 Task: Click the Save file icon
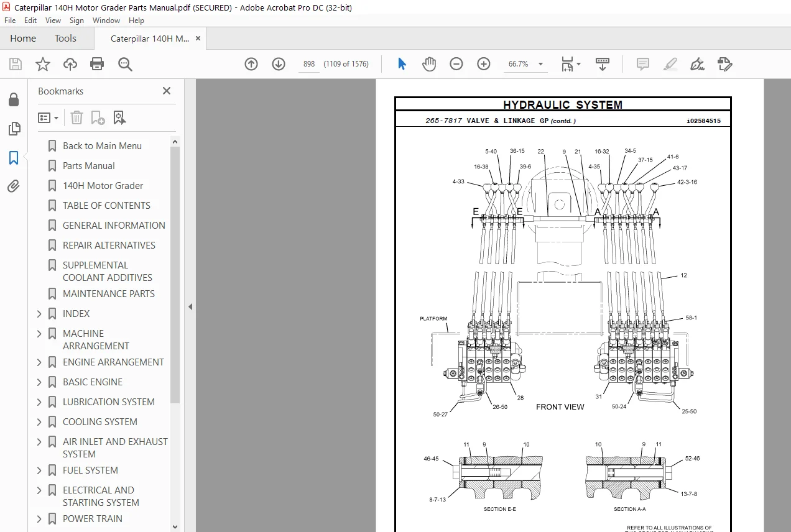[x=16, y=64]
